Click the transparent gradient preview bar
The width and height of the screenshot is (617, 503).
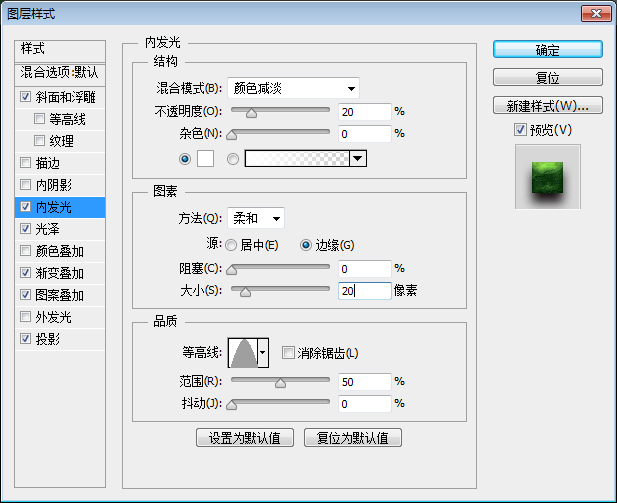(x=297, y=159)
